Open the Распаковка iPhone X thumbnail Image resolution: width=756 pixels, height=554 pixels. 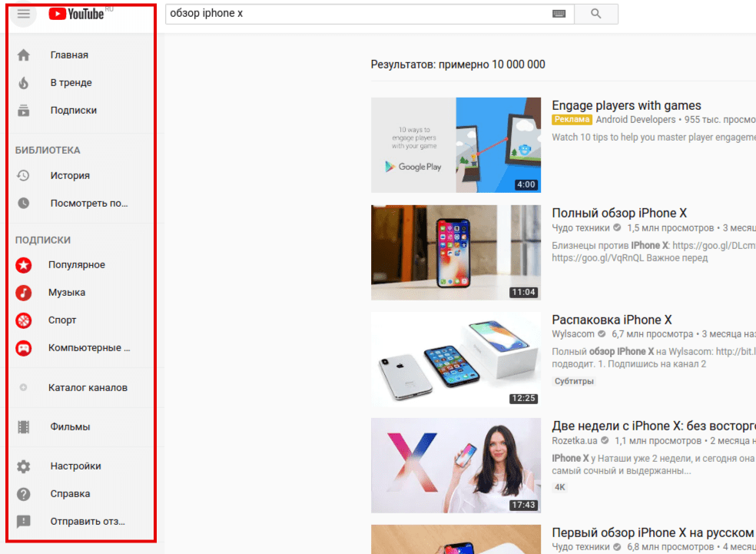[x=456, y=359]
